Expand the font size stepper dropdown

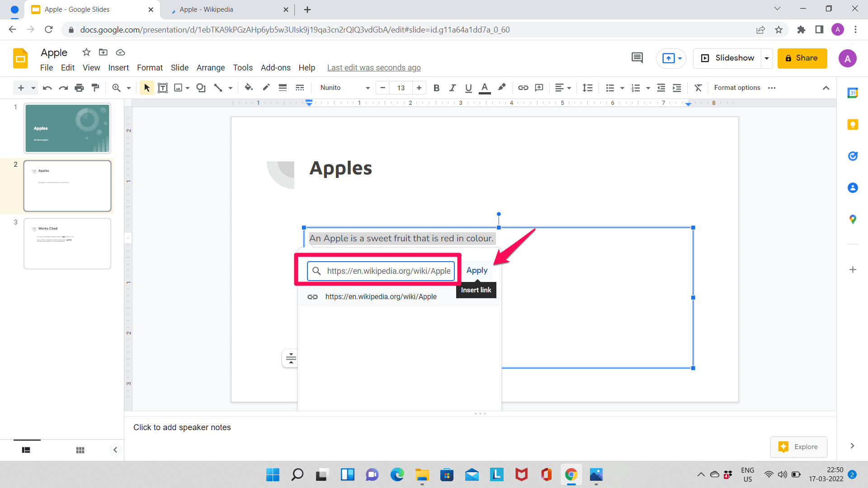coord(401,88)
